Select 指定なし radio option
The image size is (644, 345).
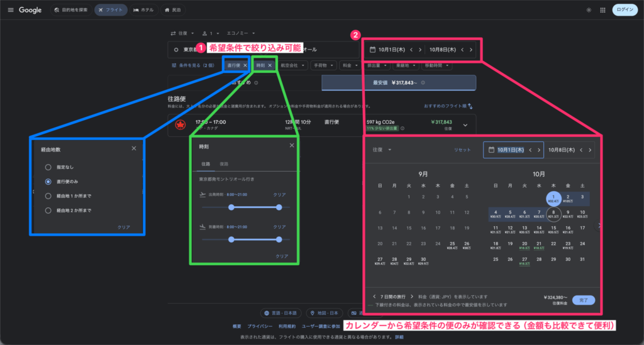[48, 167]
